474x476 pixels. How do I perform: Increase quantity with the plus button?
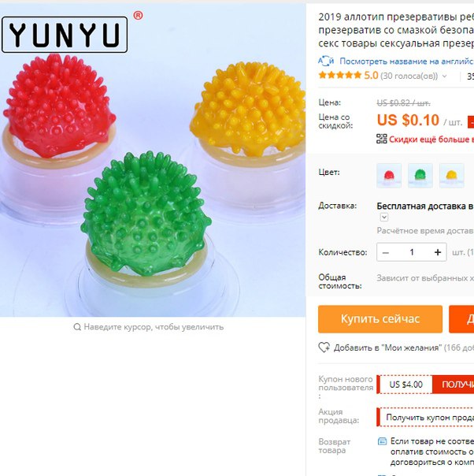438,252
